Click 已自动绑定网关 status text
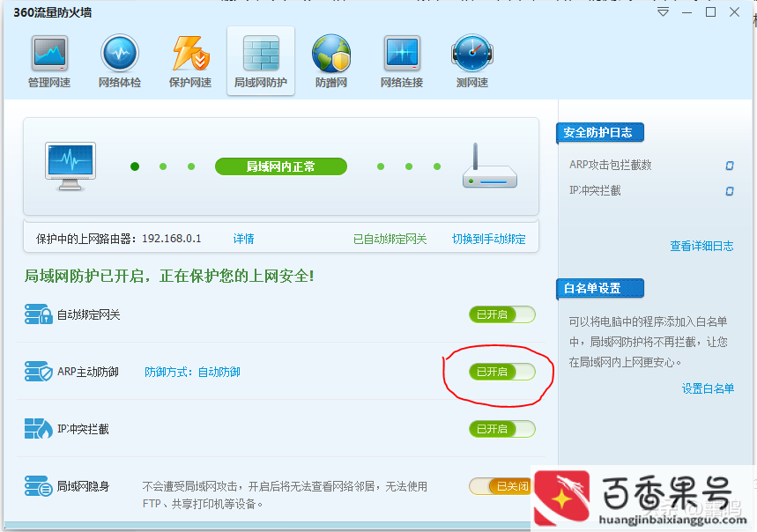The image size is (757, 532). (x=390, y=239)
